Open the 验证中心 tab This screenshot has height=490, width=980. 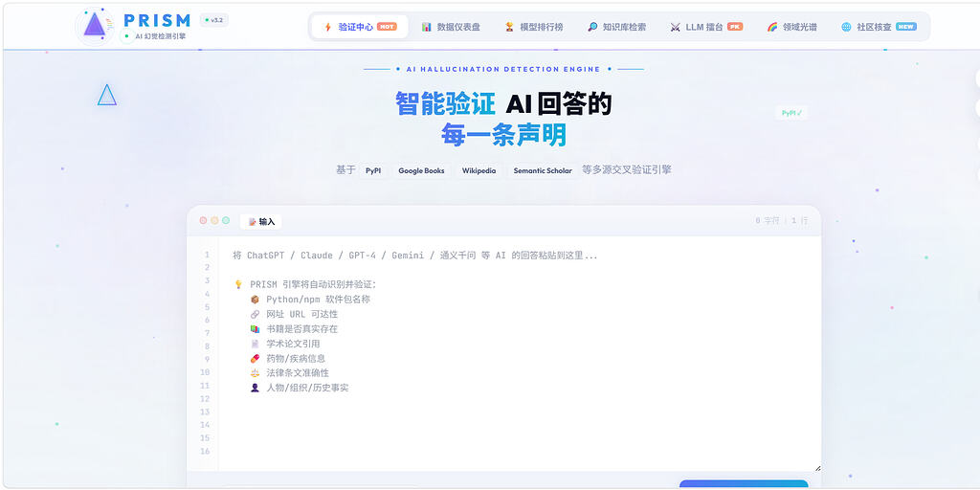tap(360, 27)
